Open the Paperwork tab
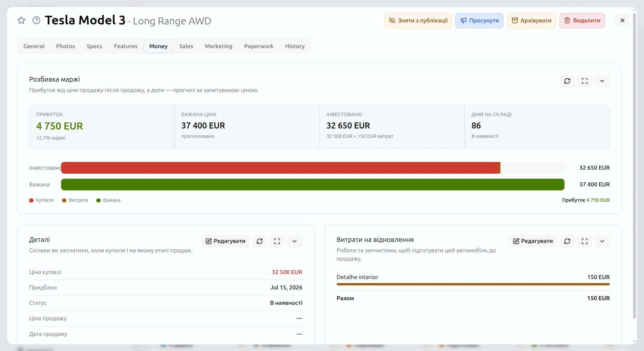 [259, 46]
